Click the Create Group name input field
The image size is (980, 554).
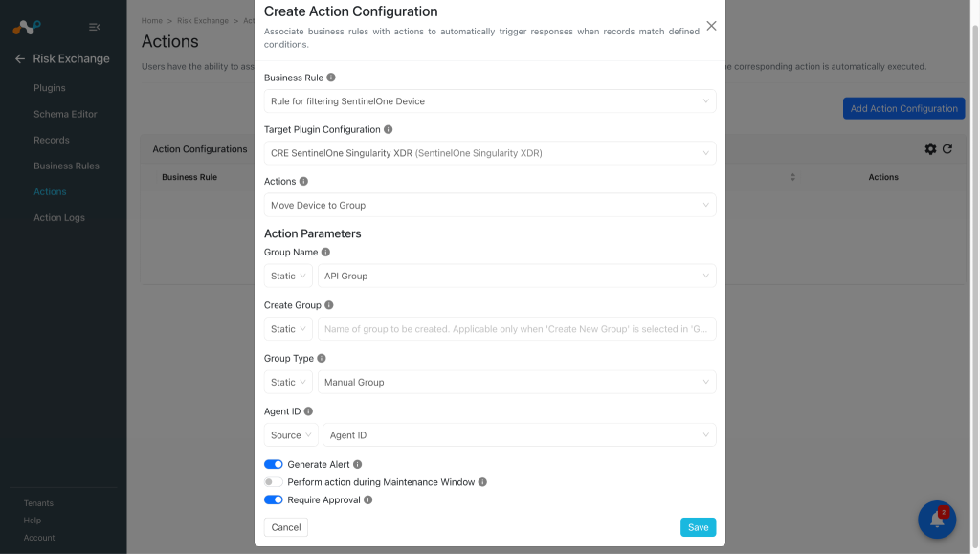pos(517,329)
